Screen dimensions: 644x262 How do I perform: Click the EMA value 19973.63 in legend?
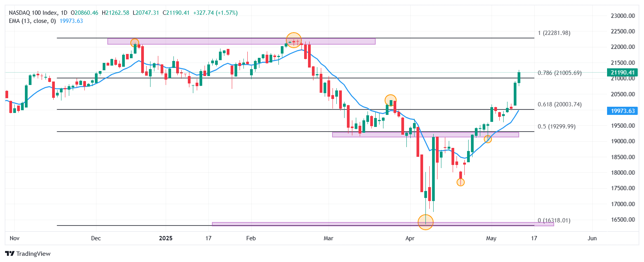(71, 21)
